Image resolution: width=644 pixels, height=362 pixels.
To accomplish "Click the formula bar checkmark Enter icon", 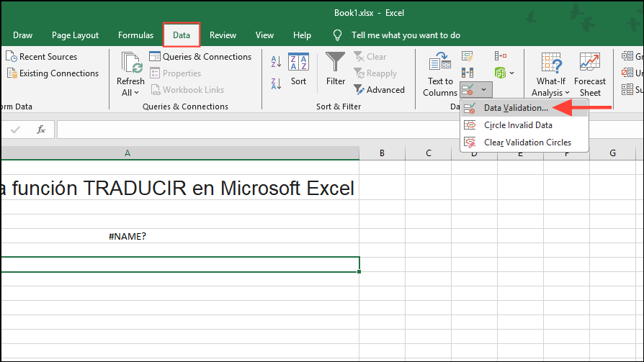I will pyautogui.click(x=16, y=130).
